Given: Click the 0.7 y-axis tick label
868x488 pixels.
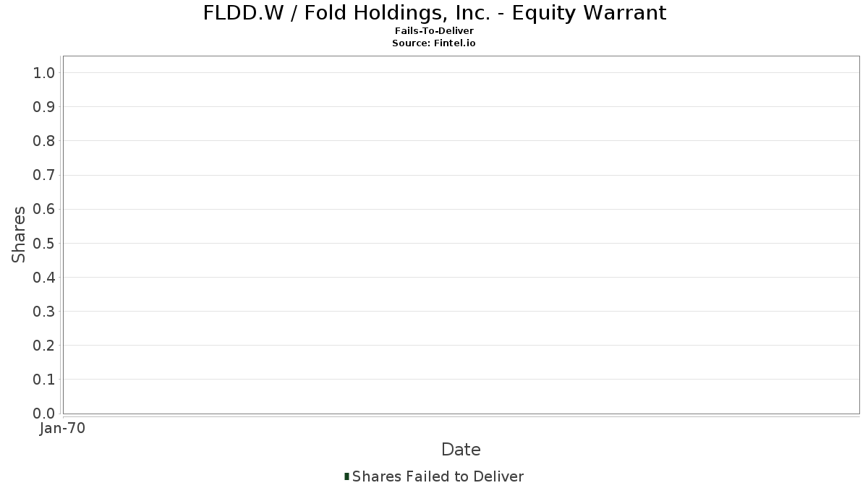Looking at the screenshot, I should [x=44, y=175].
